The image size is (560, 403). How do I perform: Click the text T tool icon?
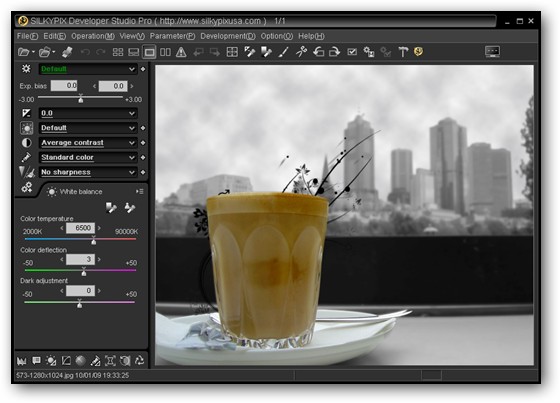pos(403,52)
